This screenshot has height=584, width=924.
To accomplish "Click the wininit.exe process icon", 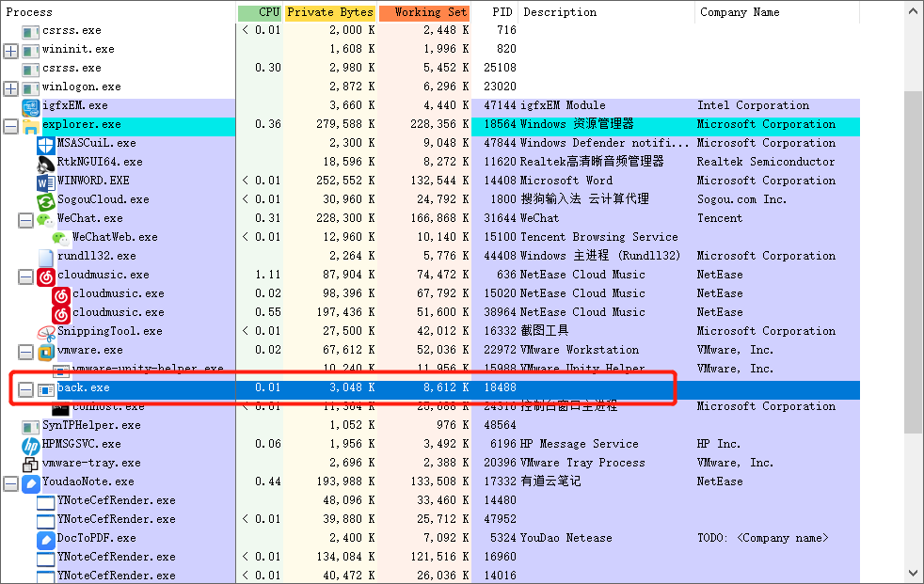I will point(31,51).
